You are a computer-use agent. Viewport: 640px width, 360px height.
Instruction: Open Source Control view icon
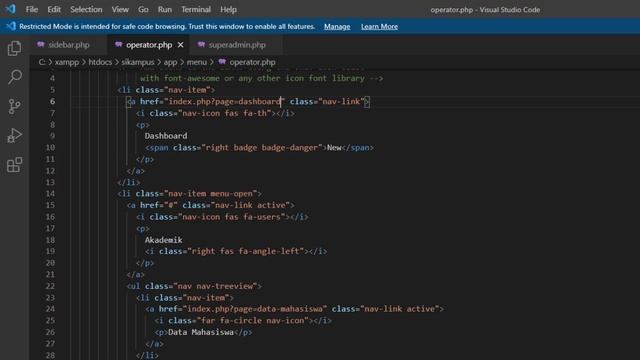click(14, 106)
